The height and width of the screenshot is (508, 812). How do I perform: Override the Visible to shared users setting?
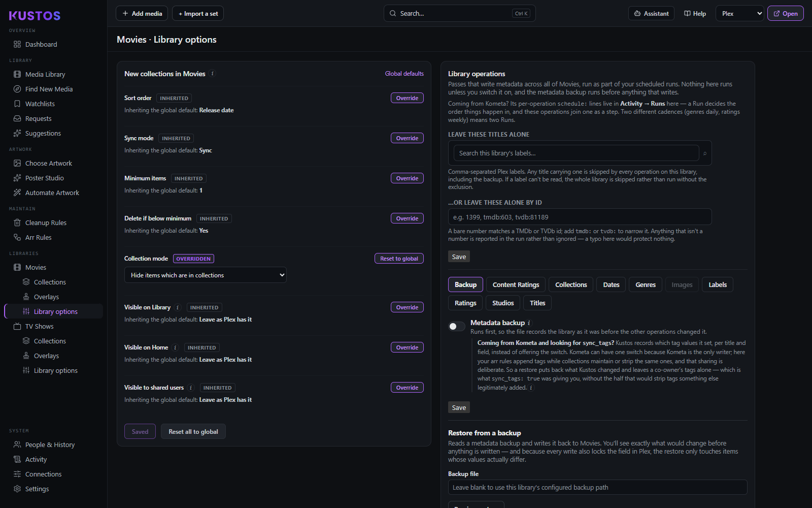(x=407, y=388)
